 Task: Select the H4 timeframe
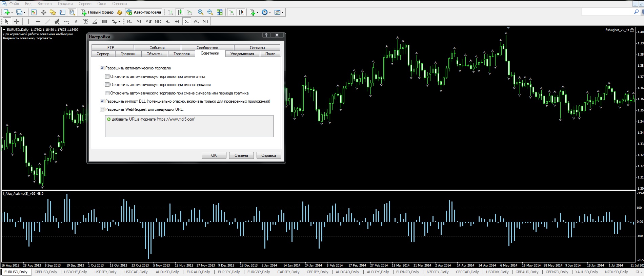tap(177, 21)
